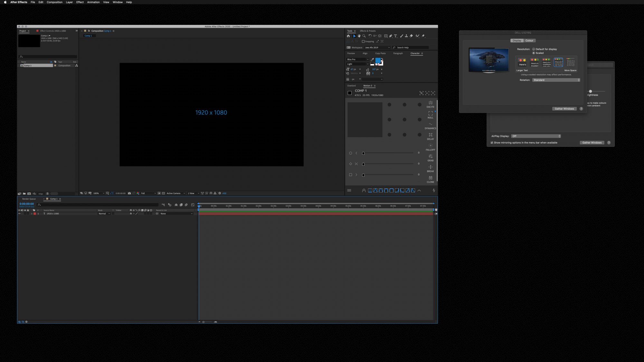644x362 pixels.
Task: Select the Hand tool
Action: [359, 36]
